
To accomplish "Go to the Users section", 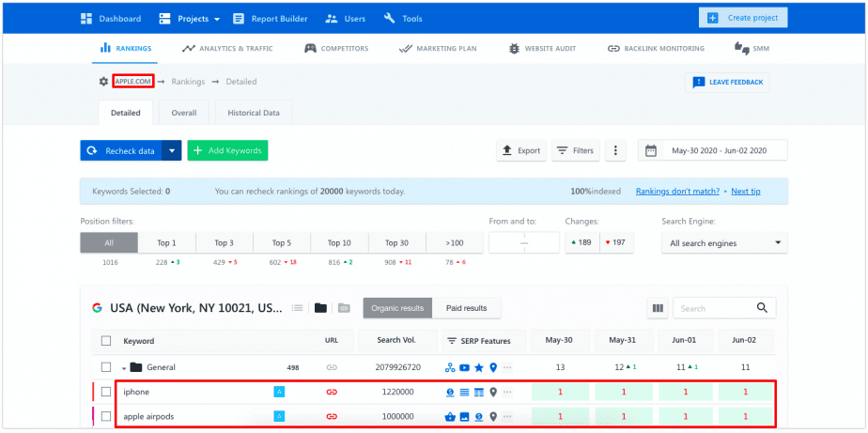I will pyautogui.click(x=346, y=19).
